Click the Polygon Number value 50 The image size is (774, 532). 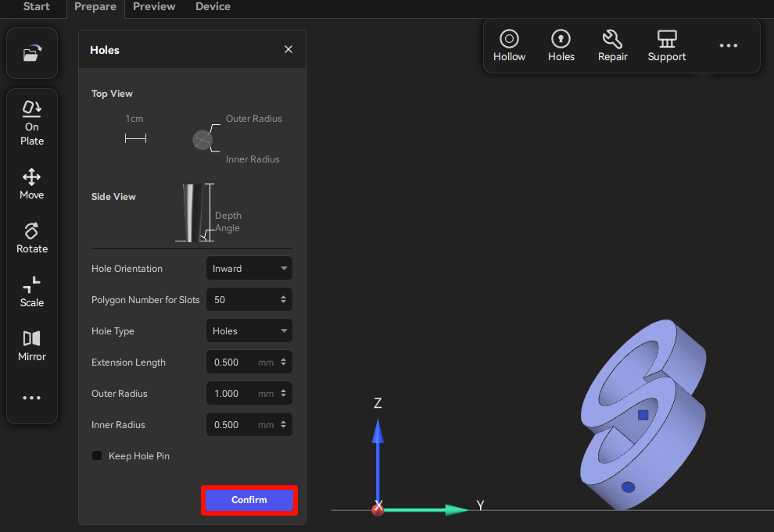click(x=220, y=300)
